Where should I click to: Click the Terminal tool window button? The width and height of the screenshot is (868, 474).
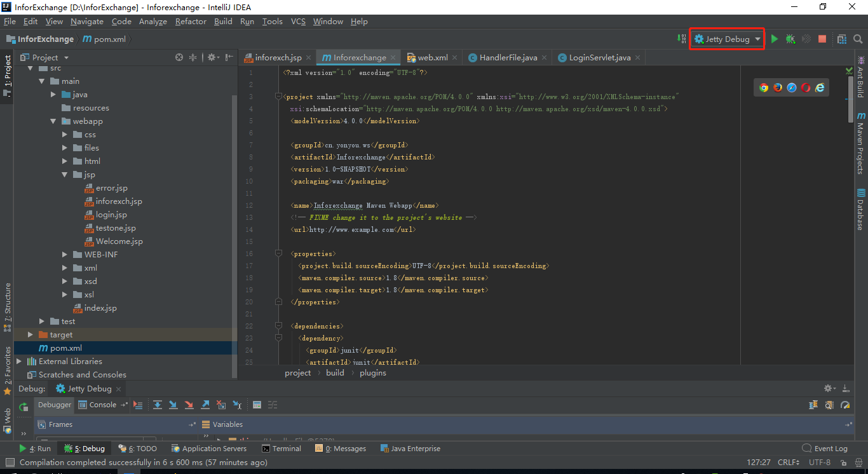point(281,448)
